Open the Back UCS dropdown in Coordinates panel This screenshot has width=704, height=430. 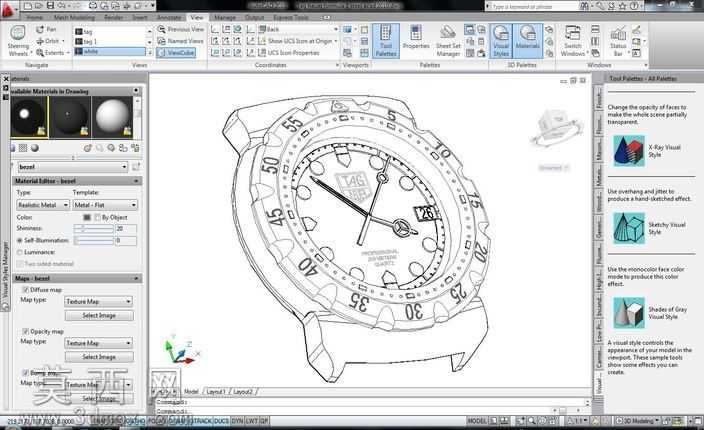pos(298,29)
